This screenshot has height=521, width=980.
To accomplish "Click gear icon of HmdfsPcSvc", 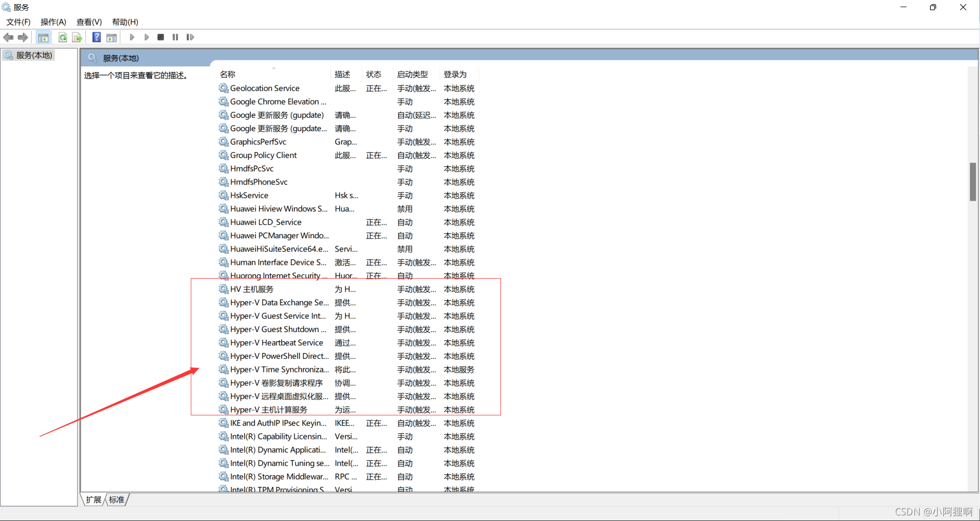I will pyautogui.click(x=223, y=168).
